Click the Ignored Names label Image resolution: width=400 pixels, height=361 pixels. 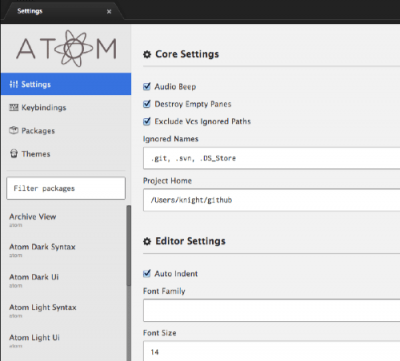171,139
